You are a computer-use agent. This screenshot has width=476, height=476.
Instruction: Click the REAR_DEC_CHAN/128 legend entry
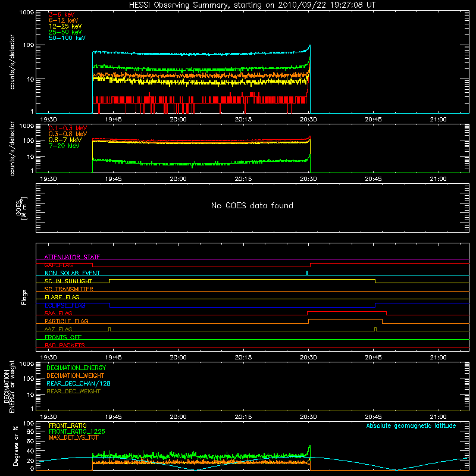point(79,383)
